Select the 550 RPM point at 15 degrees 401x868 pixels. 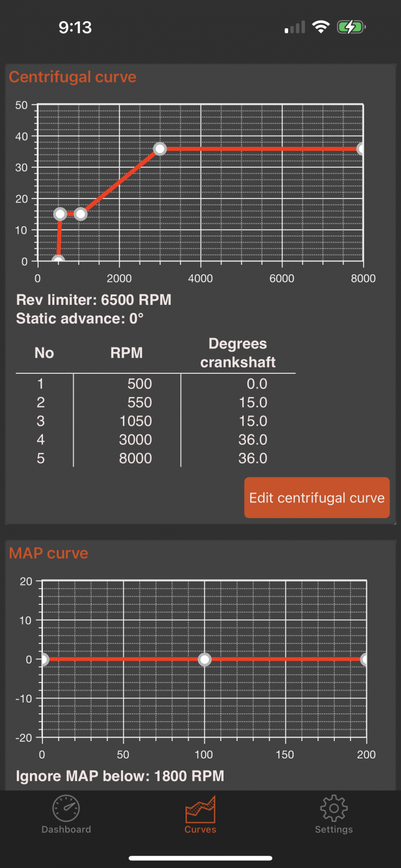60,214
